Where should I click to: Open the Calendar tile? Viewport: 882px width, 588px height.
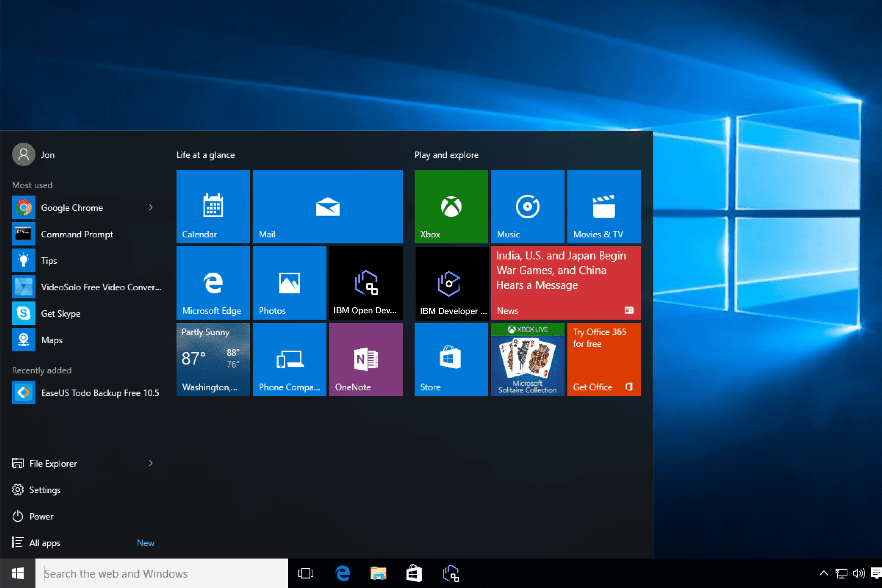tap(213, 206)
